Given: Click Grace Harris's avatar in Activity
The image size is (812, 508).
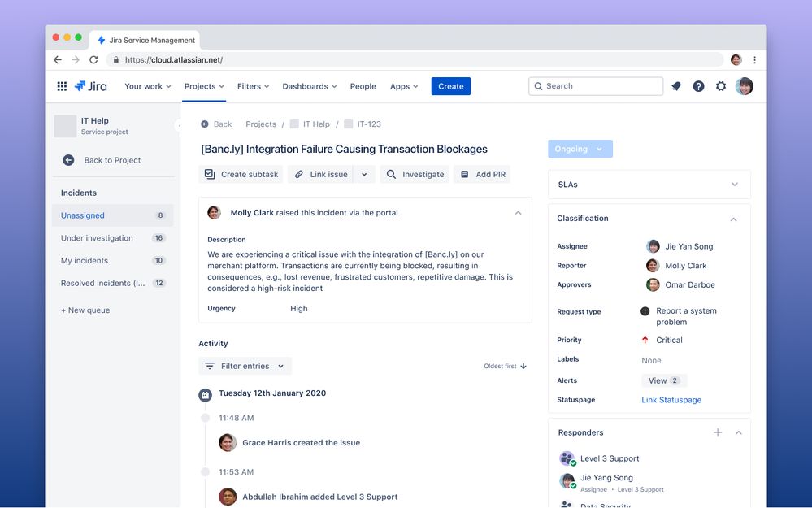Looking at the screenshot, I should [x=228, y=443].
